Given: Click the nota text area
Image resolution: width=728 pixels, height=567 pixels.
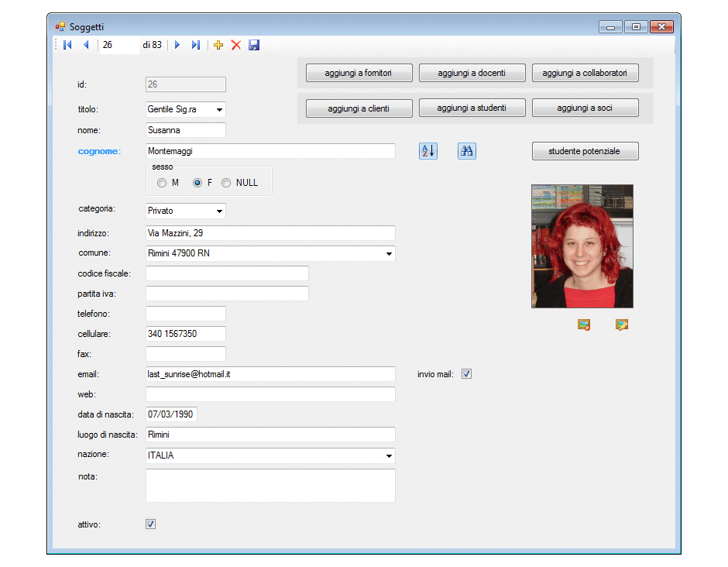Looking at the screenshot, I should [x=270, y=486].
